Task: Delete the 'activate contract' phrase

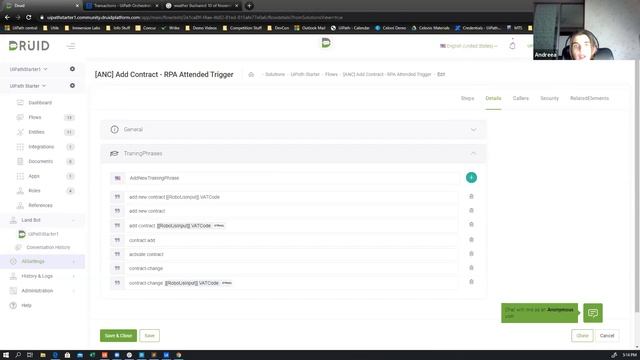Action: 471,253
